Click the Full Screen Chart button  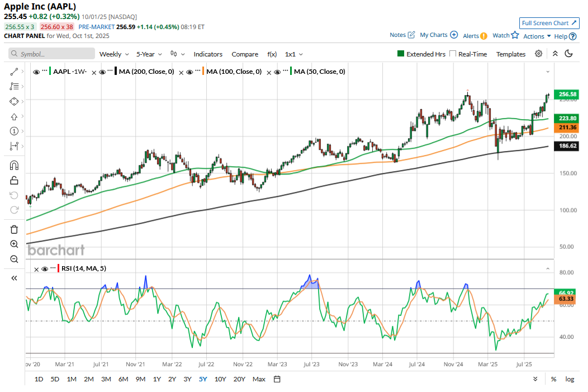(549, 23)
